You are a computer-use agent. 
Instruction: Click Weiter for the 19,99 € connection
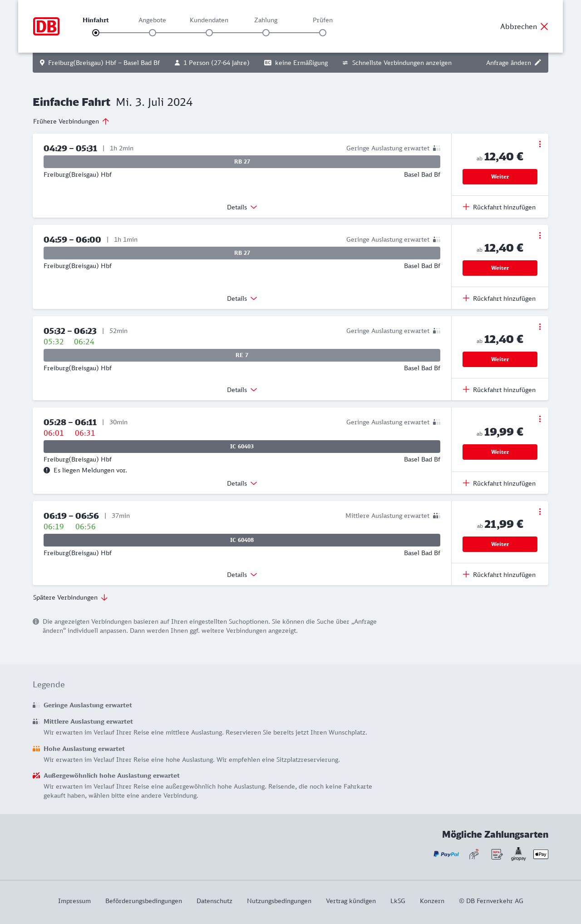tap(500, 452)
